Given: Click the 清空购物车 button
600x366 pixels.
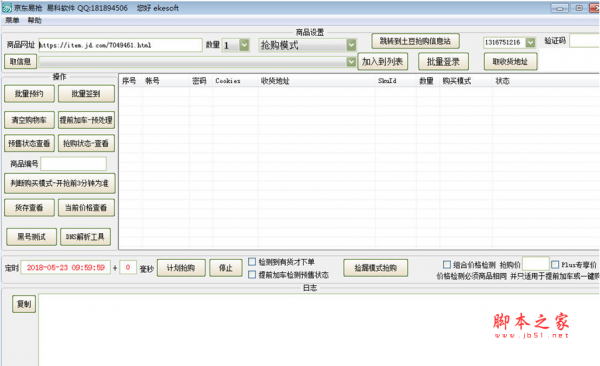Looking at the screenshot, I should tap(29, 120).
